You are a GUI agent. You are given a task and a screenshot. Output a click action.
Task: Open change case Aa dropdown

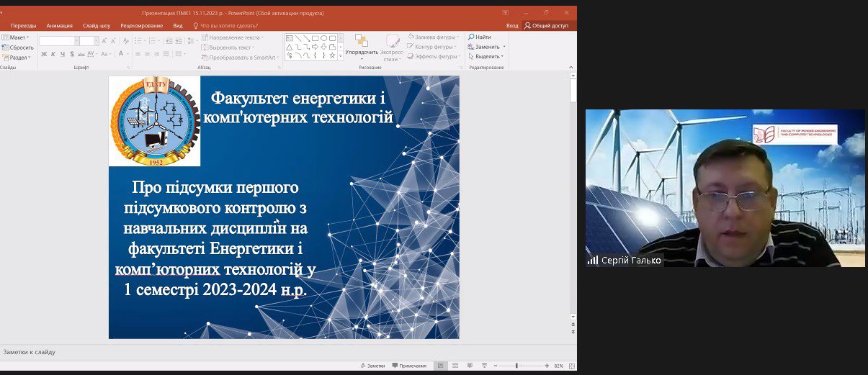(x=106, y=54)
